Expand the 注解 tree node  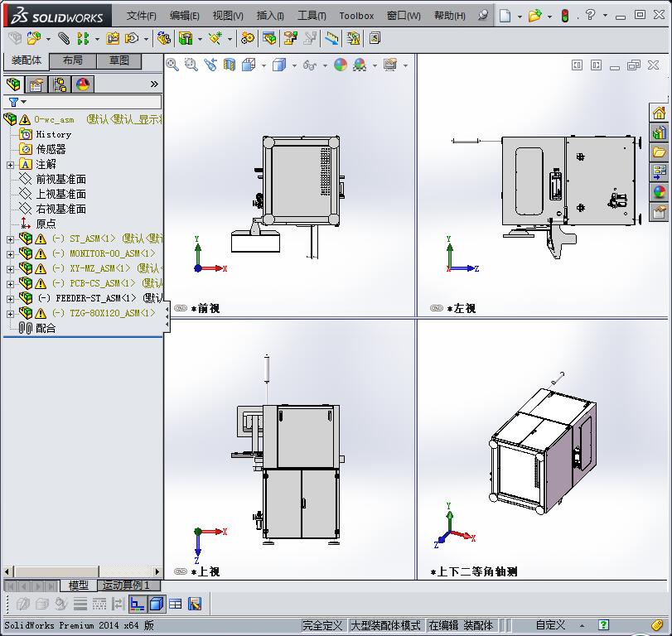point(10,165)
